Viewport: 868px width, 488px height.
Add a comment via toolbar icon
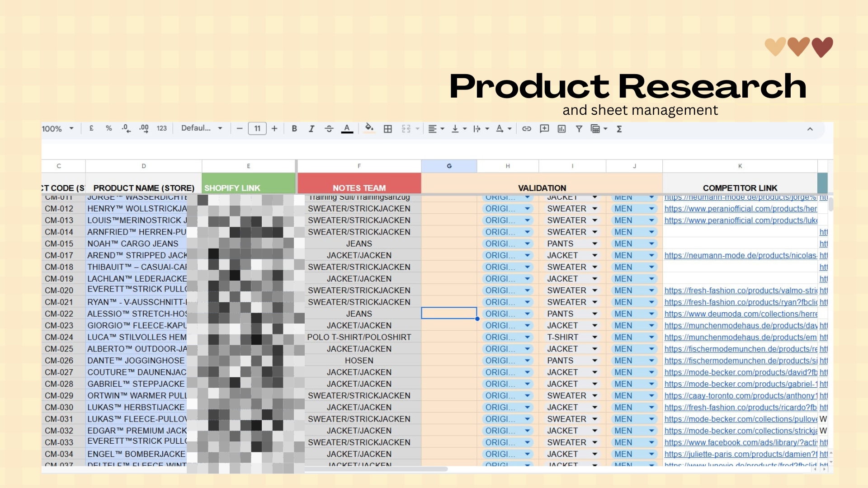(x=544, y=129)
